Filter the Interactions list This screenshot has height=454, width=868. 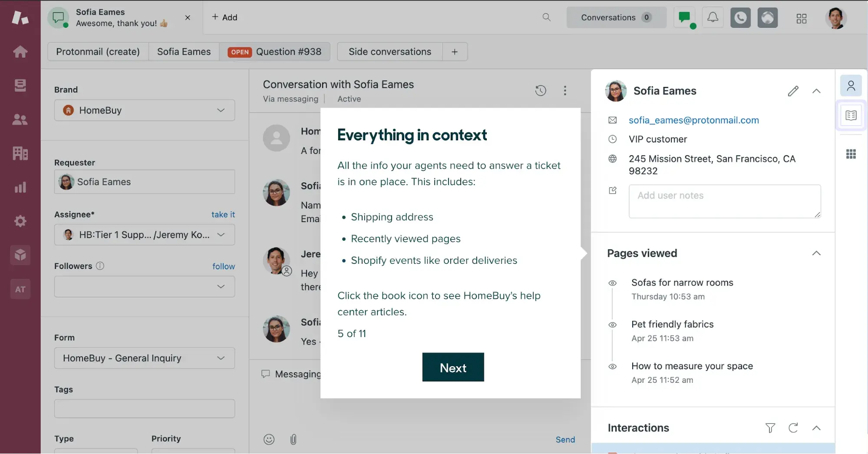coord(770,428)
